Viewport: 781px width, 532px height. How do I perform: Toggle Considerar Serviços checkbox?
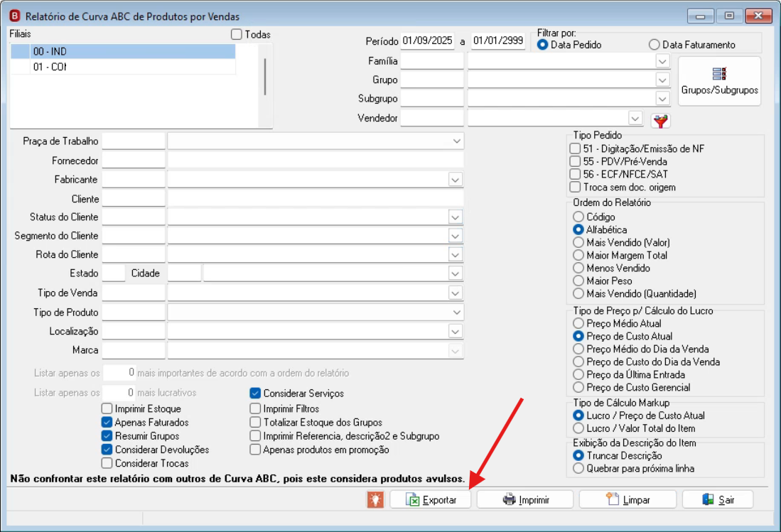pyautogui.click(x=256, y=393)
